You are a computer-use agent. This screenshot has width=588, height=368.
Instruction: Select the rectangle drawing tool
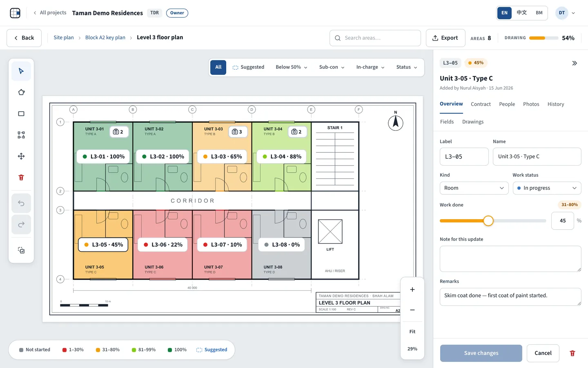[21, 114]
